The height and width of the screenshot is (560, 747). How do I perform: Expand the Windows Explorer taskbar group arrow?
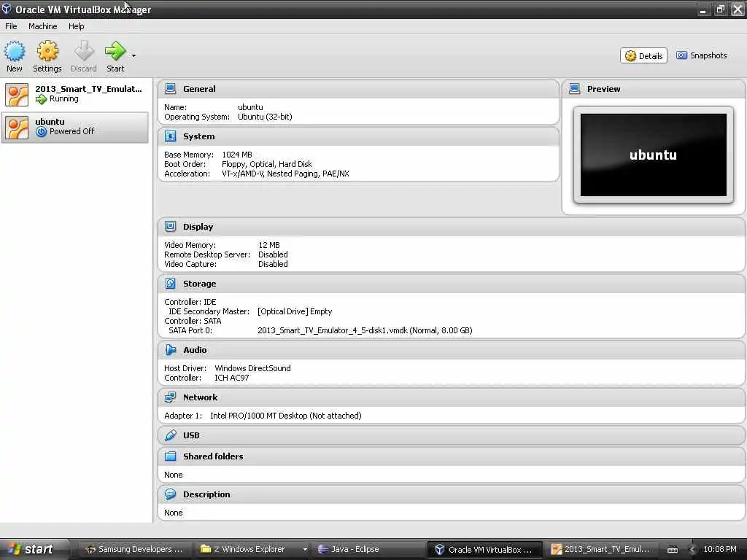click(305, 550)
